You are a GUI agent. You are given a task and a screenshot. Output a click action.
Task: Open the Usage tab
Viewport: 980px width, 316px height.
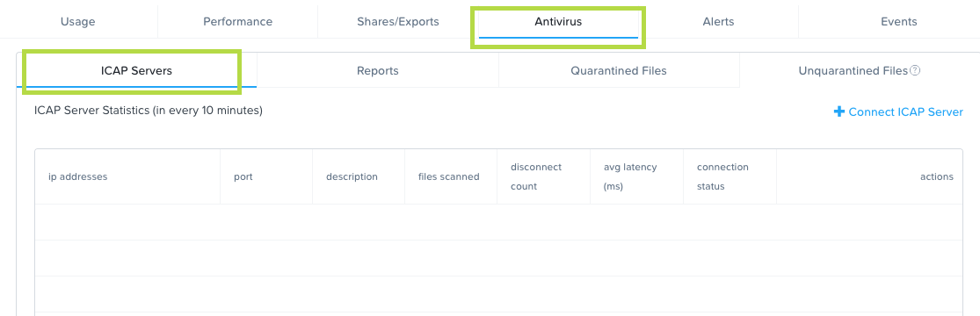coord(78,22)
